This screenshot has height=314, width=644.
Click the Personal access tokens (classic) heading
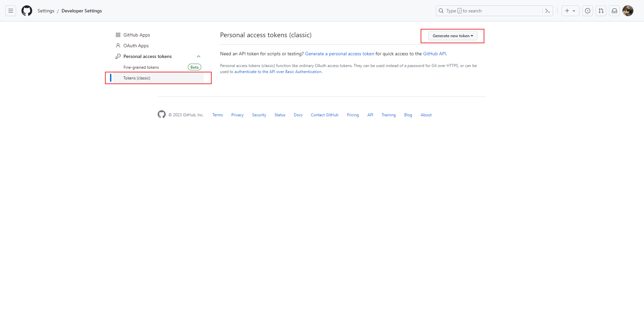pyautogui.click(x=266, y=35)
